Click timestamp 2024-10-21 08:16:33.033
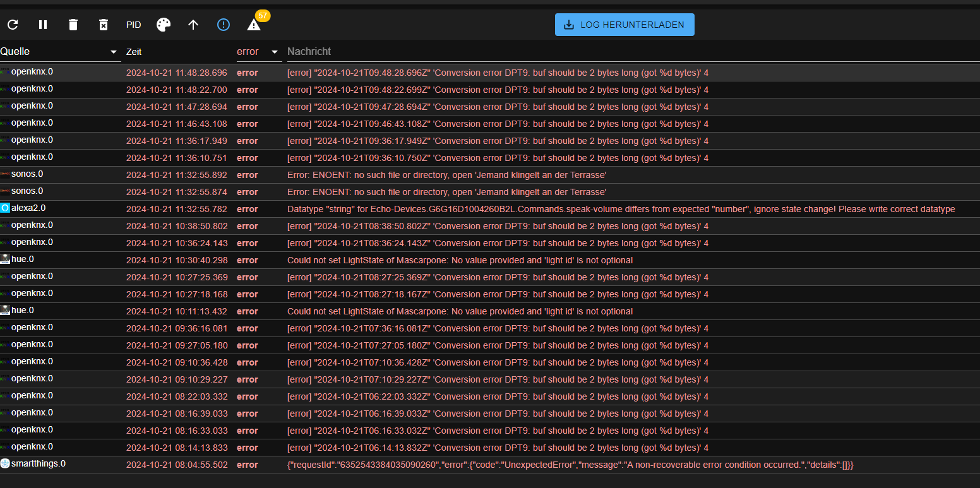The image size is (980, 488). point(177,431)
